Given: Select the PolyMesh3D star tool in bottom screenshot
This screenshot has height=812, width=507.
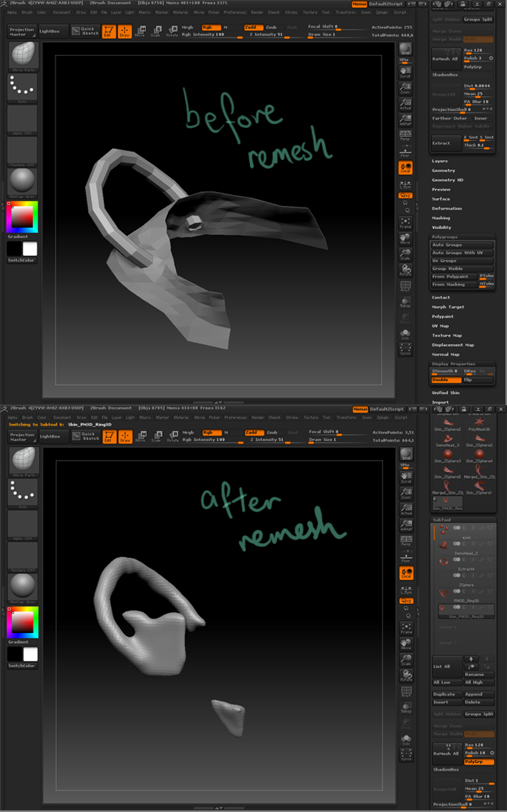Looking at the screenshot, I should (479, 424).
